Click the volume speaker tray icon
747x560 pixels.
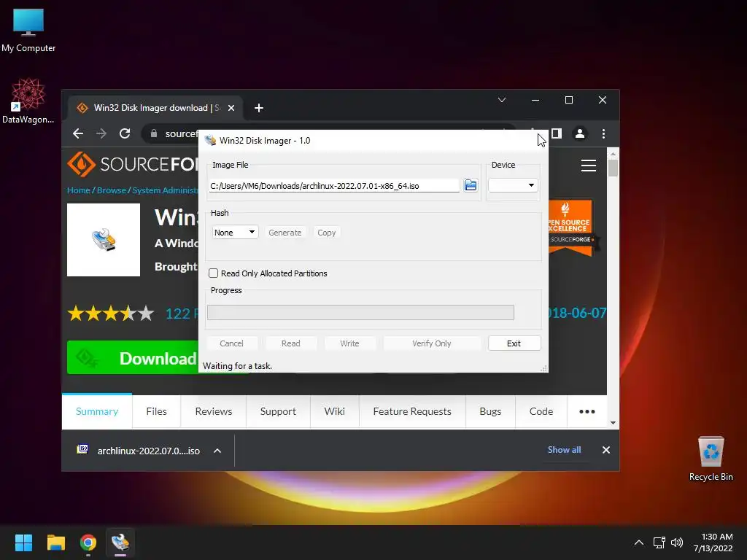tap(676, 542)
